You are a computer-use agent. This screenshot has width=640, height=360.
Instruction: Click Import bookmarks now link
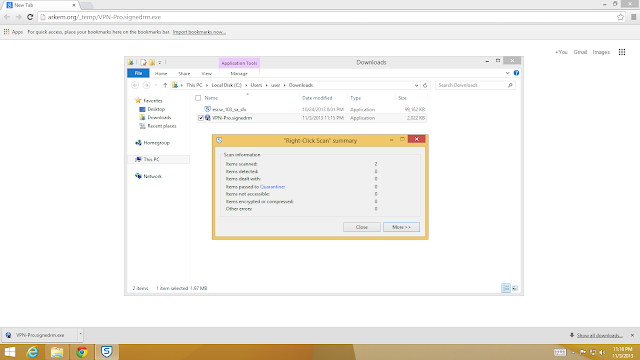(x=199, y=32)
